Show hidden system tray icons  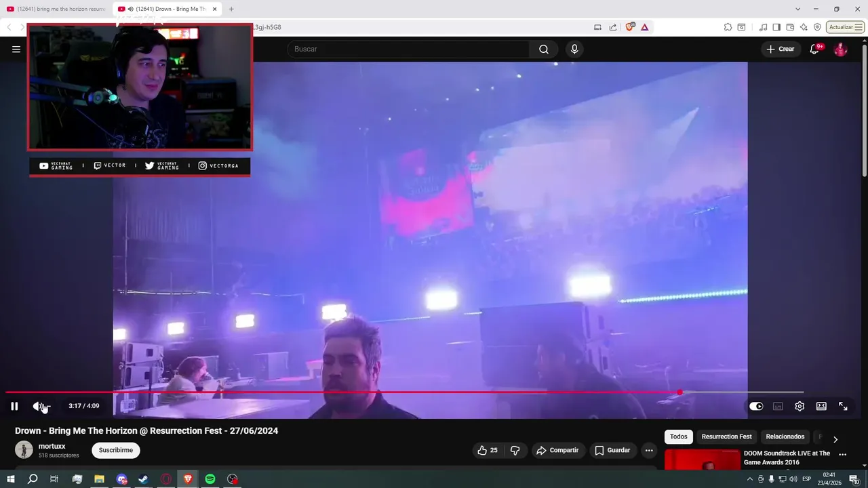pos(751,479)
